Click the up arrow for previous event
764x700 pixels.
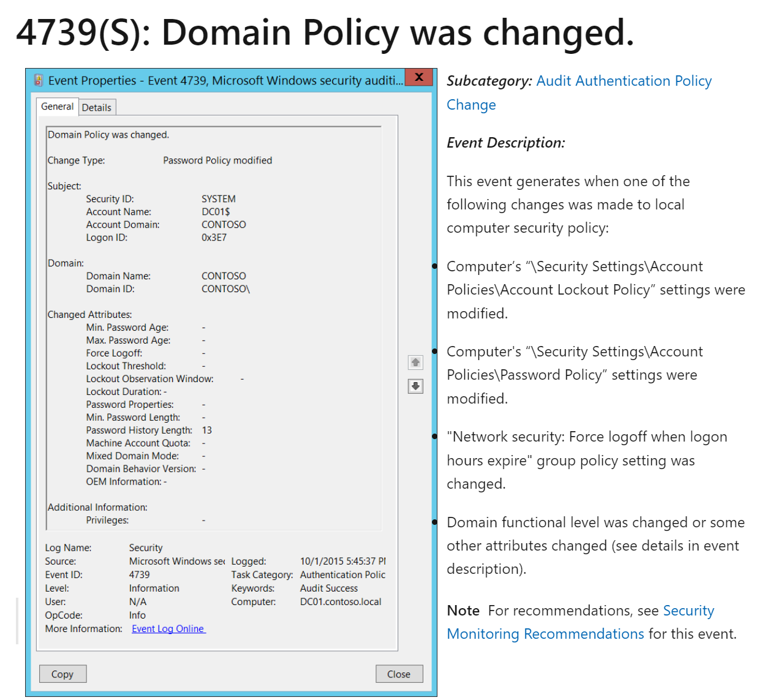point(415,363)
